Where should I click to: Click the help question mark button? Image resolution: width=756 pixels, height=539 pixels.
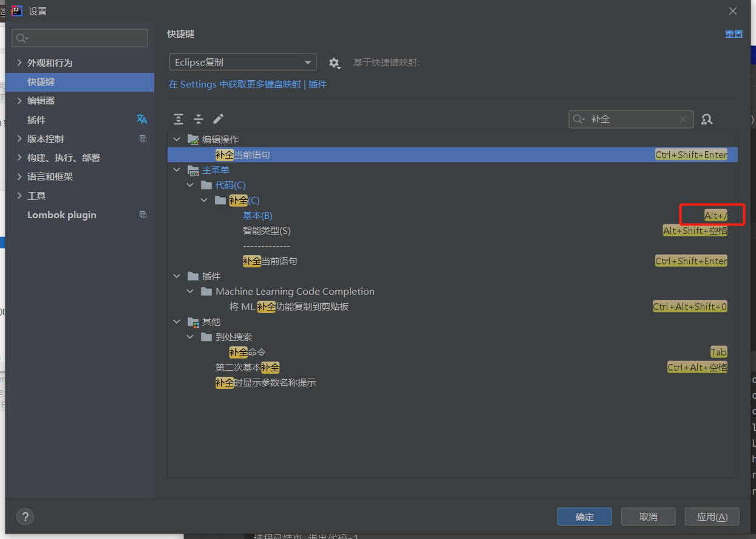pos(25,517)
